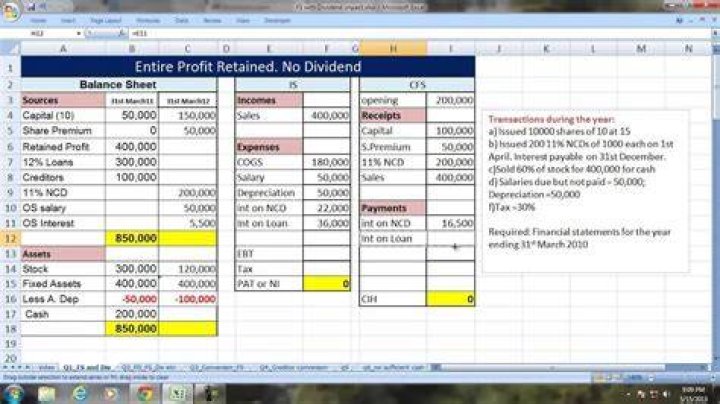Click into the formula bar
Image resolution: width=720 pixels, height=404 pixels.
[418, 34]
